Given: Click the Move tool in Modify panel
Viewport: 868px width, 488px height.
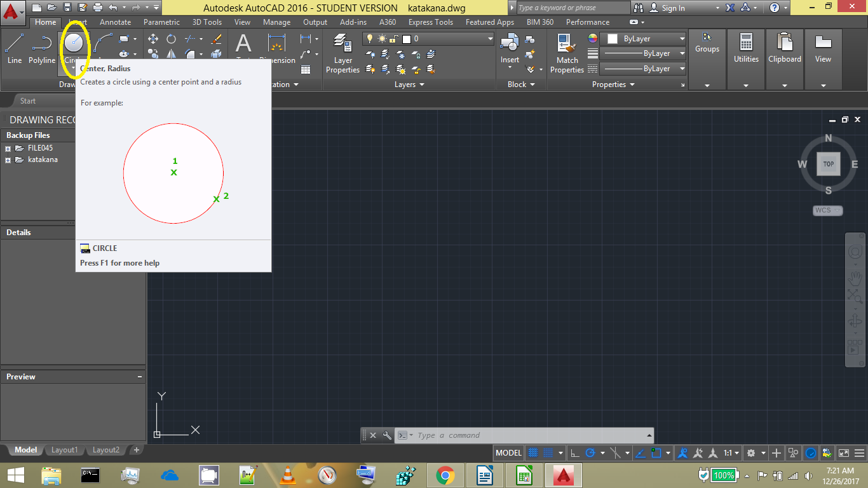Looking at the screenshot, I should (153, 39).
